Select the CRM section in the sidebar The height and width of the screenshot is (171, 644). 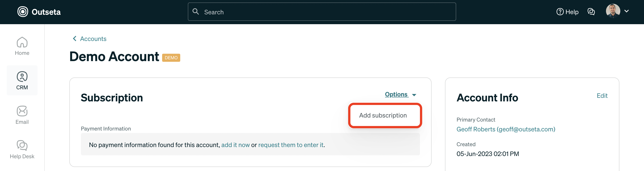point(22,80)
